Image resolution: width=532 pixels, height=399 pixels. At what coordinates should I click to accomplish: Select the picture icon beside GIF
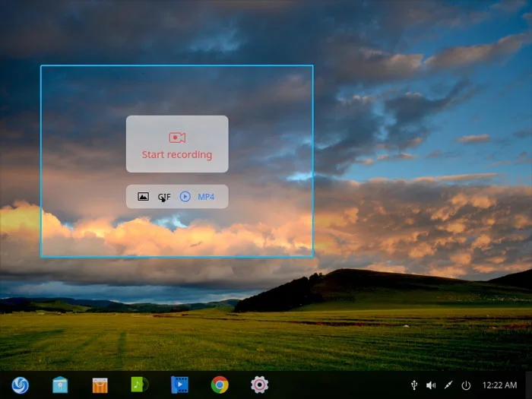tap(143, 196)
